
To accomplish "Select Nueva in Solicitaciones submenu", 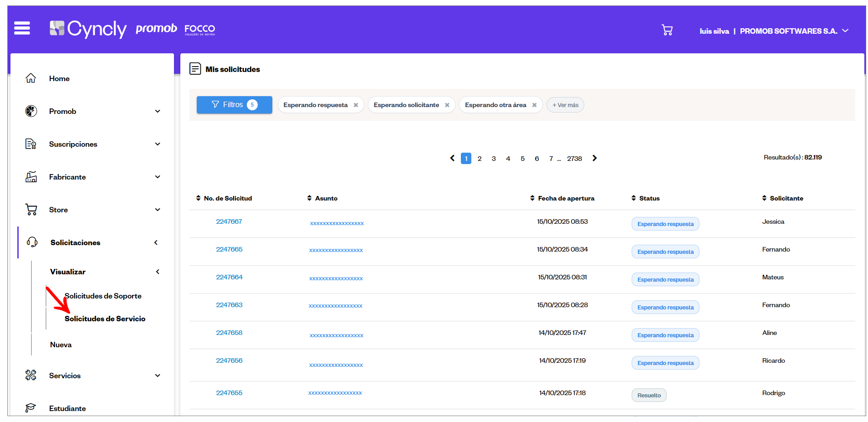I will point(61,345).
